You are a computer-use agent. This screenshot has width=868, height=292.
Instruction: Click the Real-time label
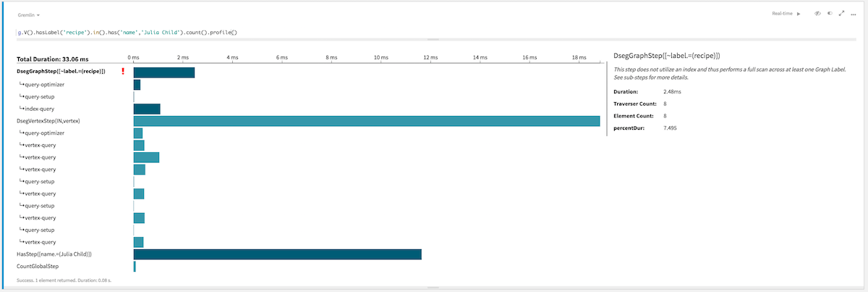coord(783,14)
